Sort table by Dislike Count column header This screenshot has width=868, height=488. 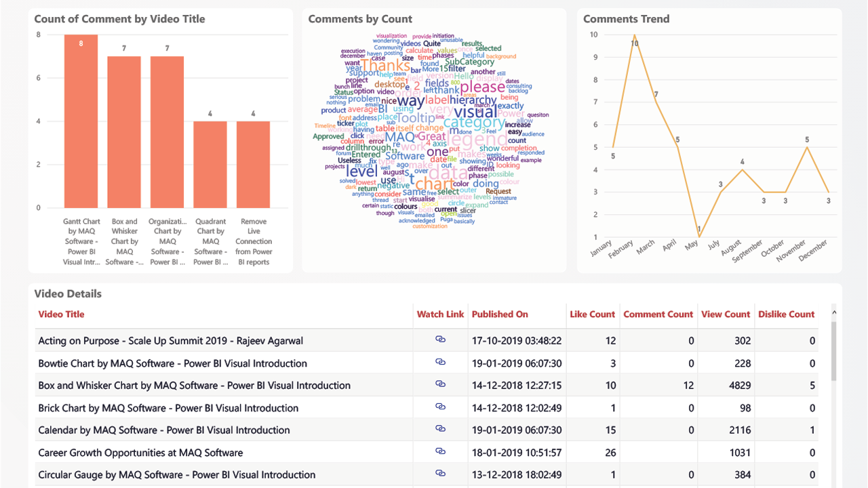coord(787,314)
